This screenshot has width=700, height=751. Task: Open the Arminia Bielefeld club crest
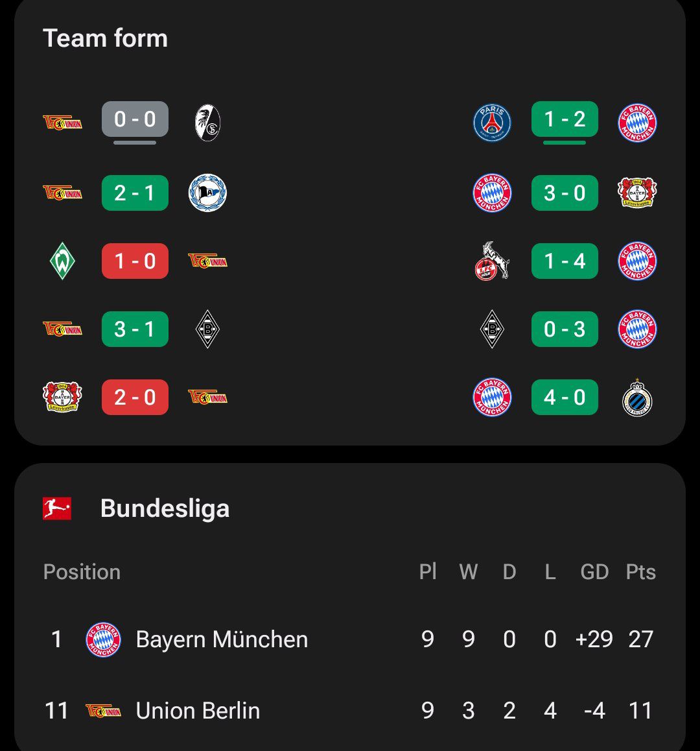click(207, 193)
